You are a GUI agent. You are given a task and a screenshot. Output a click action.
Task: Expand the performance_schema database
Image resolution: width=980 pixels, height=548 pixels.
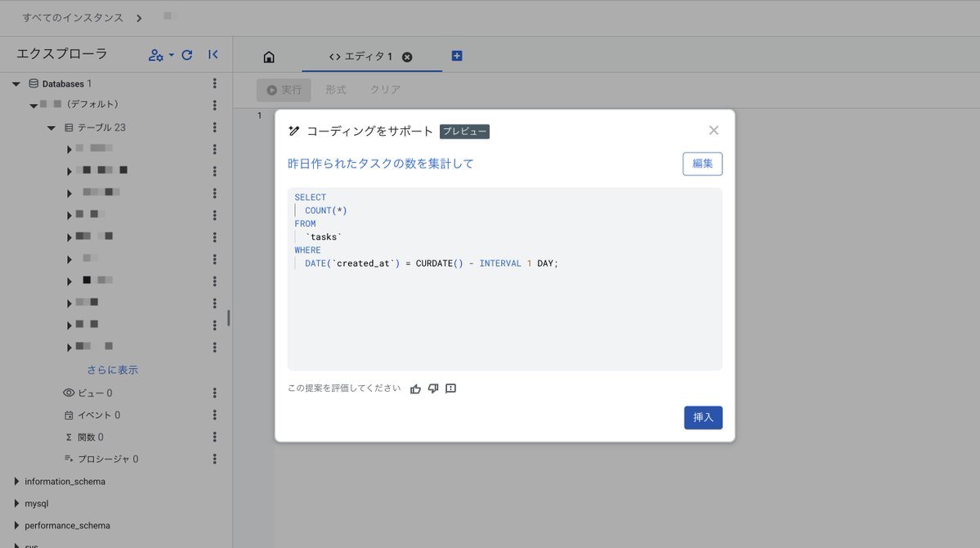tap(16, 525)
